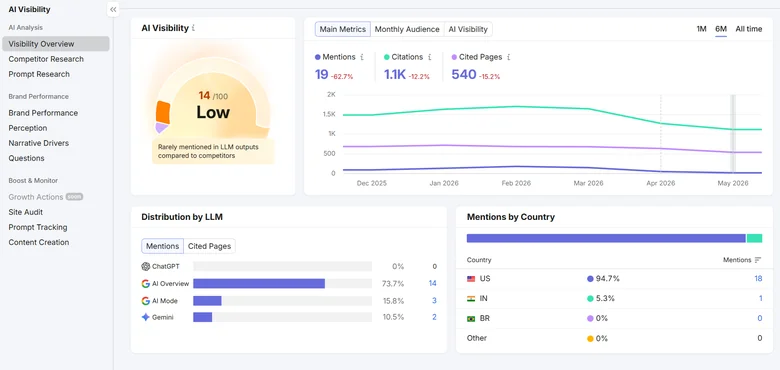The height and width of the screenshot is (370, 780).
Task: Click the Mentions value 19
Action: (x=321, y=75)
